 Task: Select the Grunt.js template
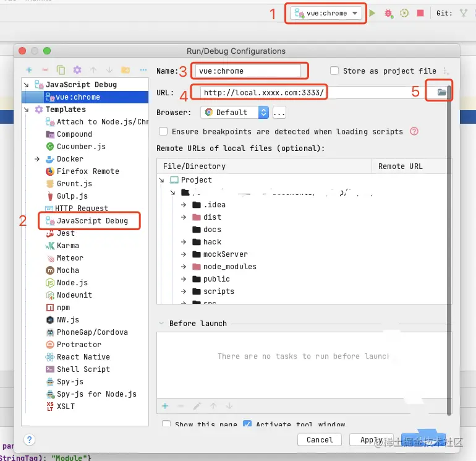pos(69,184)
